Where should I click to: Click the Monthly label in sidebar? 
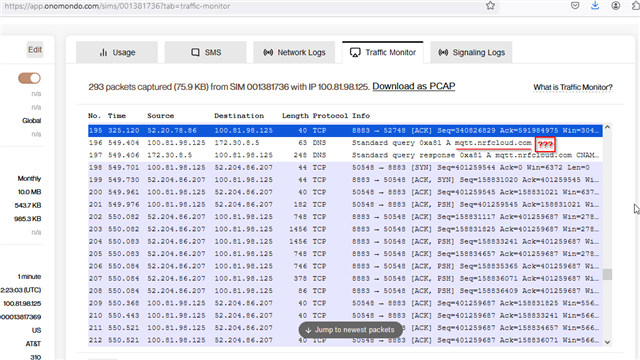tap(29, 178)
